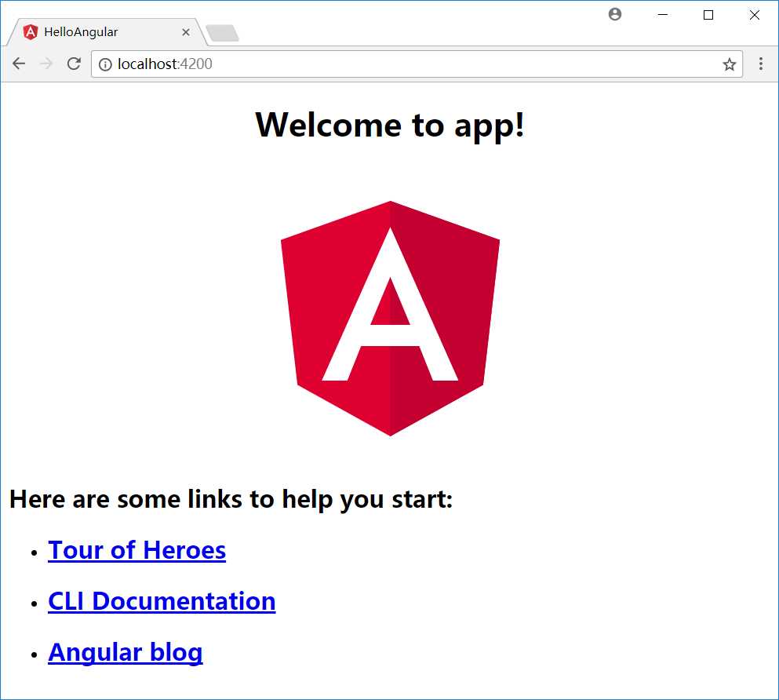Open the CLI Documentation link
The image size is (779, 700).
tap(162, 601)
